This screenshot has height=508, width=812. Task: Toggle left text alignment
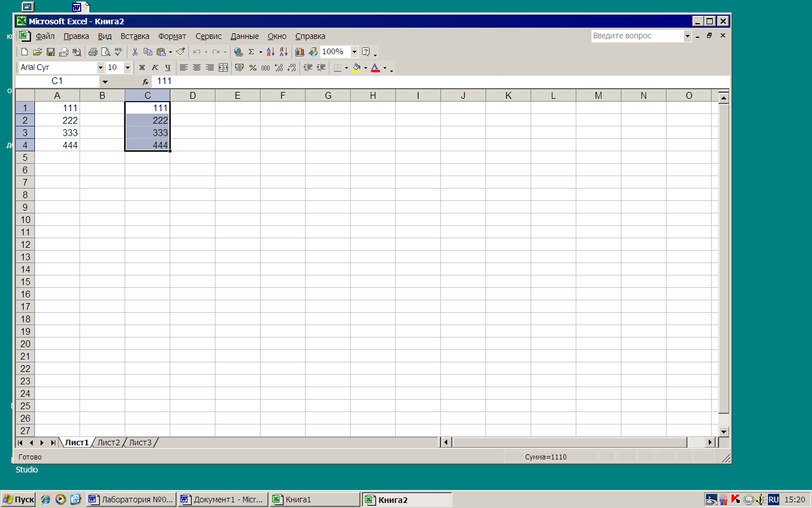pos(184,68)
